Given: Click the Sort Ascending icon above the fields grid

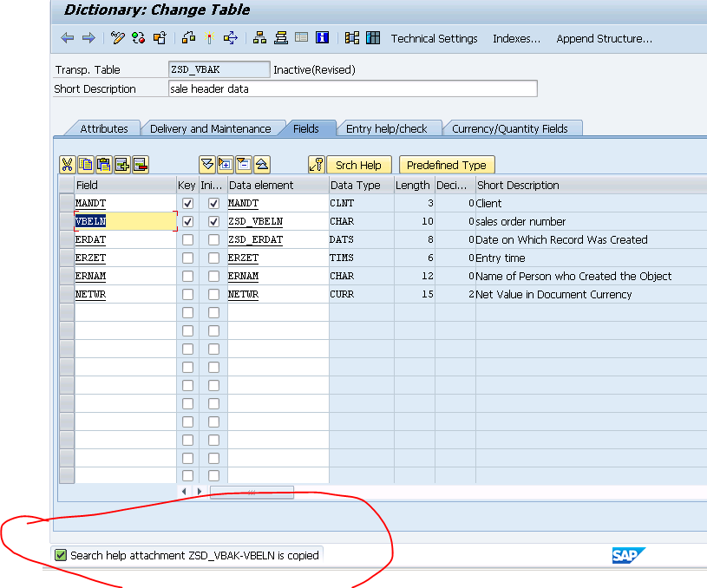Looking at the screenshot, I should 260,164.
